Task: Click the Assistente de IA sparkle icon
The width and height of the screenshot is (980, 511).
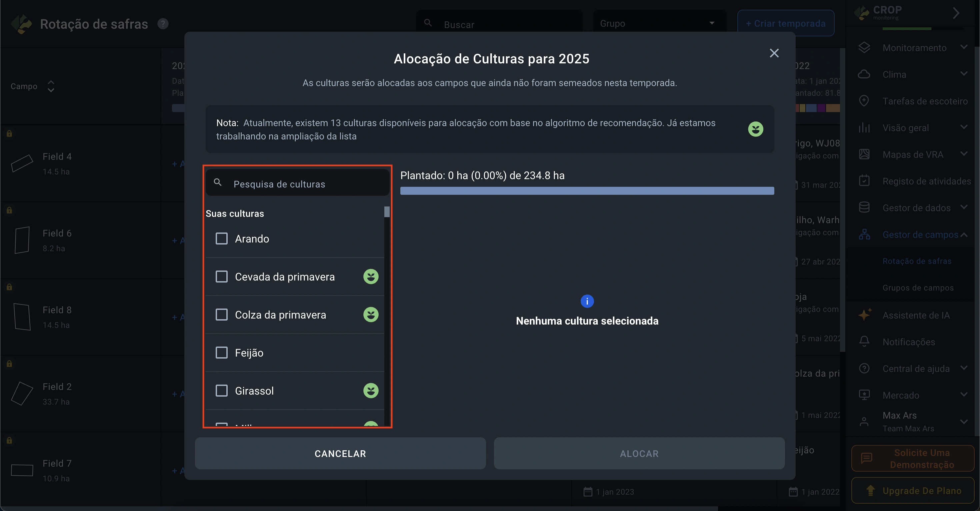Action: (x=864, y=315)
